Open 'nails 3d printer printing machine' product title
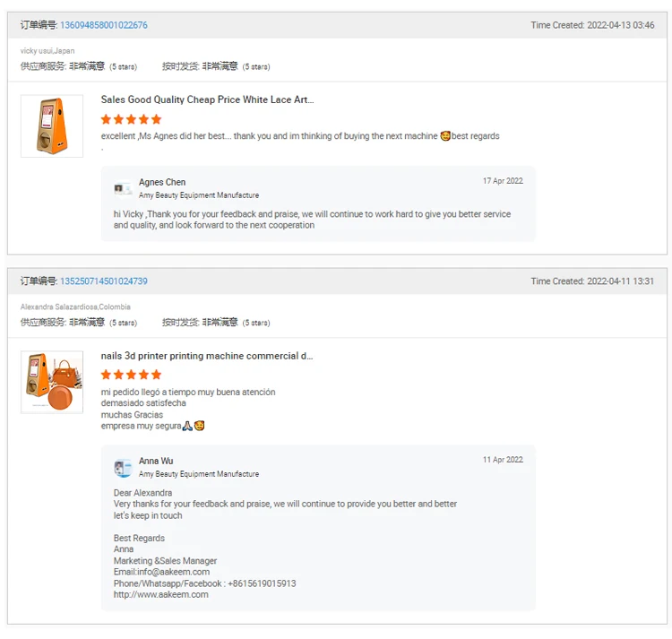 tap(206, 356)
